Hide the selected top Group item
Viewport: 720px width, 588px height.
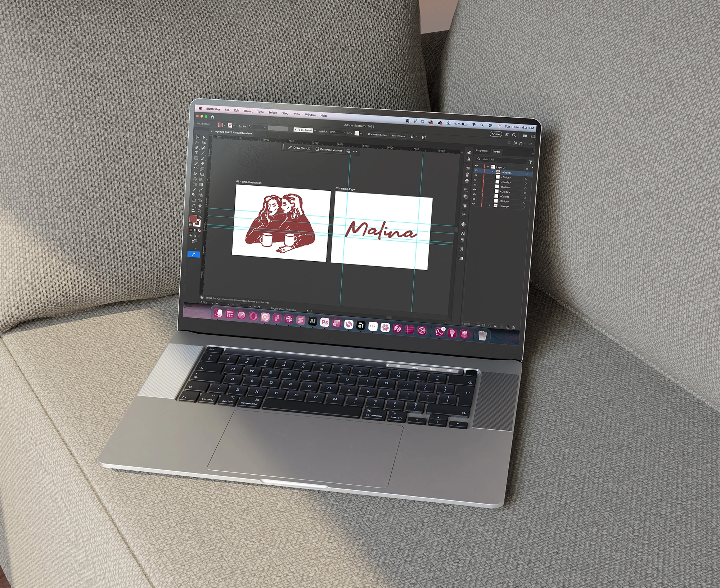point(476,170)
